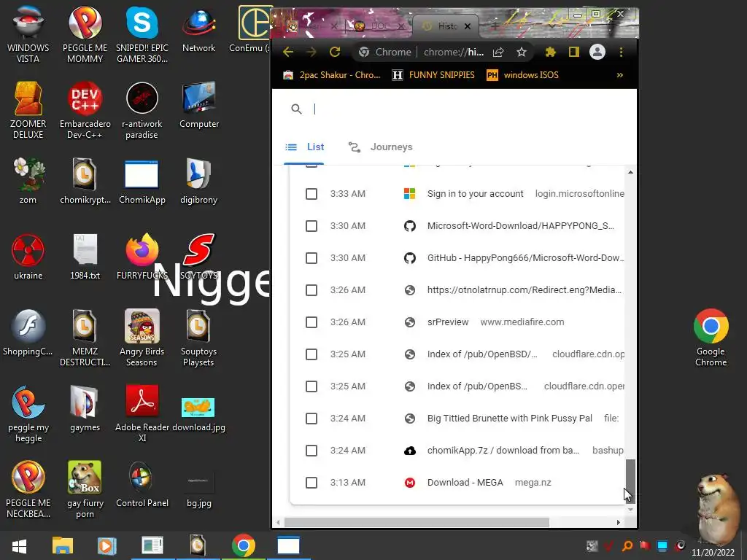Click the taskbar date 11/20/2022
747x560 pixels.
tap(713, 553)
